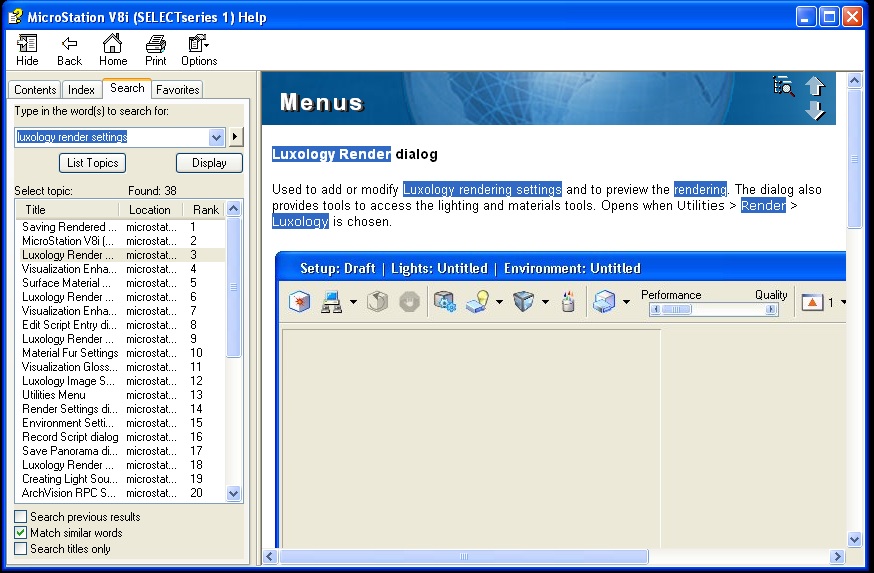
Task: Go to next topic with down arrow
Action: (x=815, y=110)
